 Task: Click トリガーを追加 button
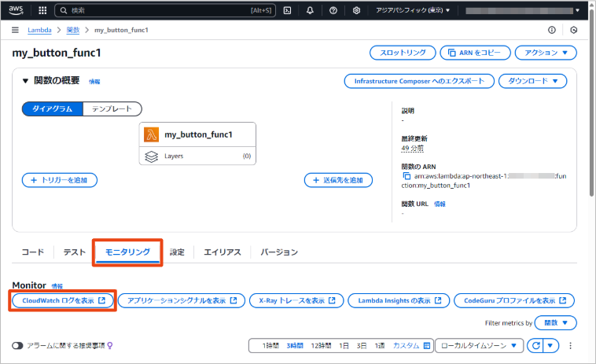pos(60,180)
